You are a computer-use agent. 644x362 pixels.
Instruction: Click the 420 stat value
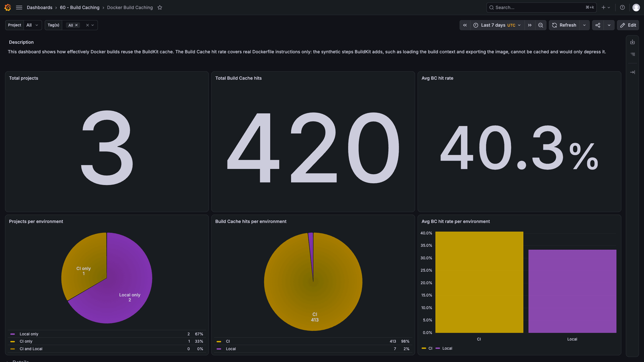click(x=313, y=147)
